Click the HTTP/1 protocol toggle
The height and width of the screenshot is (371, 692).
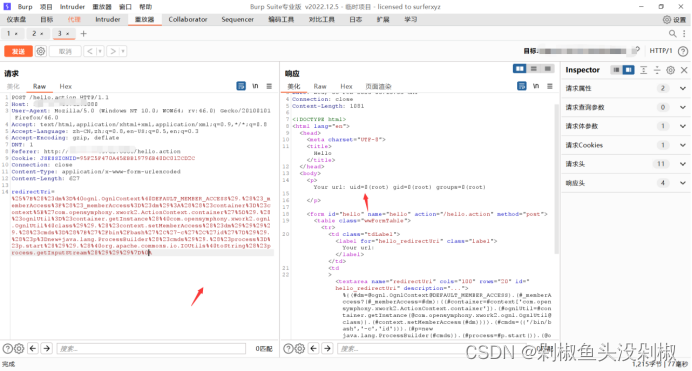[x=661, y=51]
